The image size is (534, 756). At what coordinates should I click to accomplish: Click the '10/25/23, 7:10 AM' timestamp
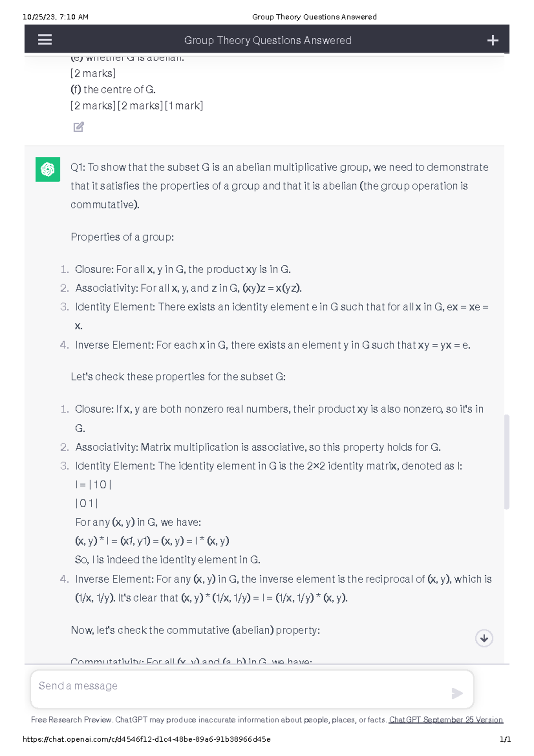coord(56,17)
